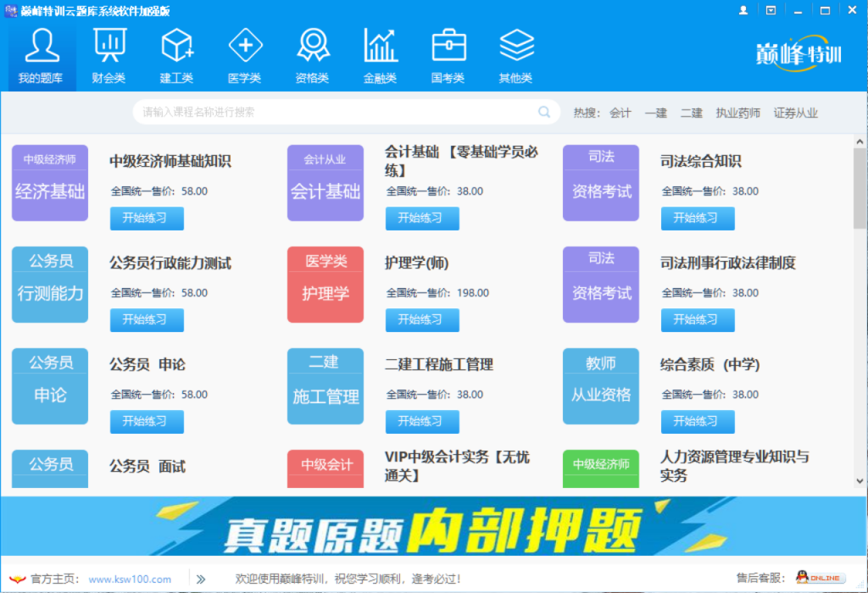Switch to the 国考类 category
Viewport: 868px width, 593px height.
[x=448, y=57]
